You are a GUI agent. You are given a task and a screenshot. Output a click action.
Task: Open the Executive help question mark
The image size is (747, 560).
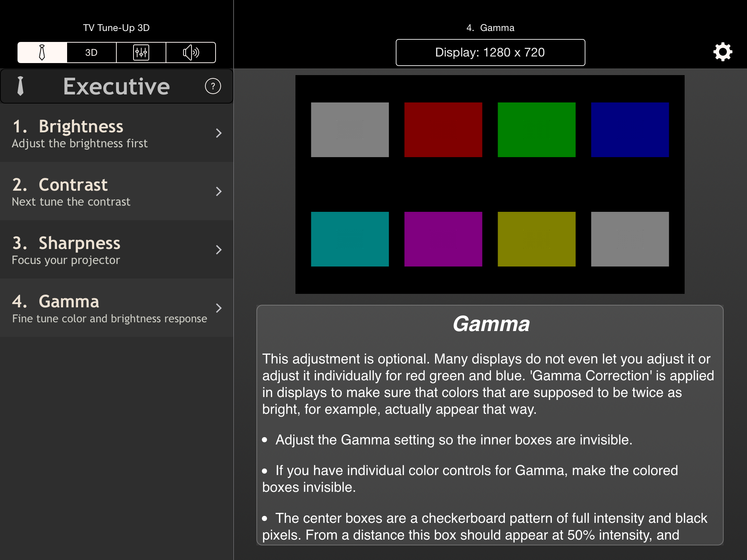coord(213,86)
